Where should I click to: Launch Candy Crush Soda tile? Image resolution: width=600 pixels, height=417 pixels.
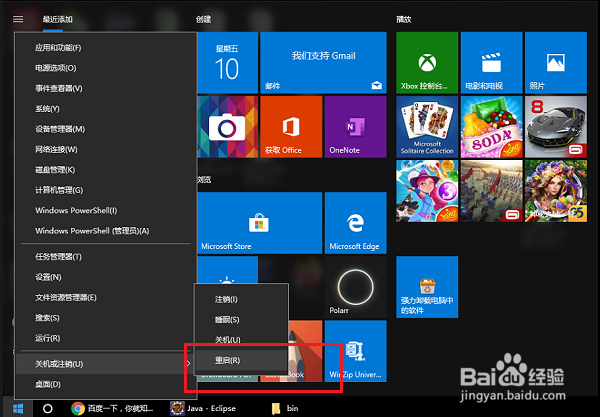[x=491, y=127]
